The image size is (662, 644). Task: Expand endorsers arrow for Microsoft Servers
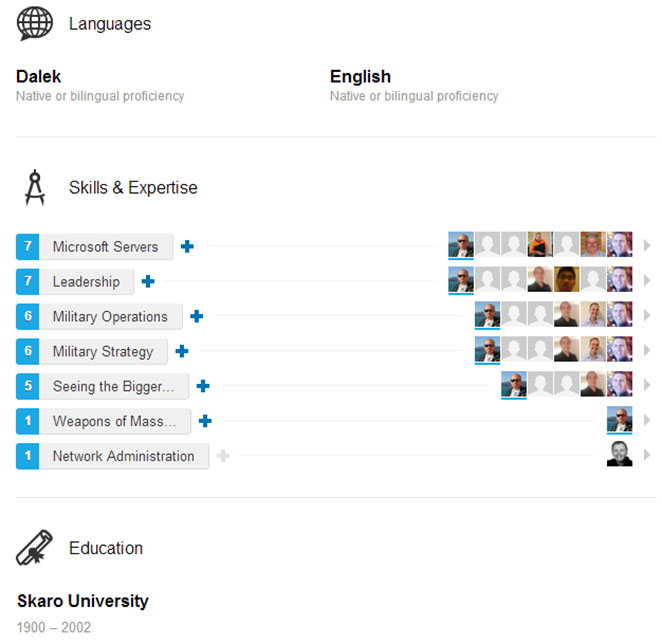coord(646,245)
